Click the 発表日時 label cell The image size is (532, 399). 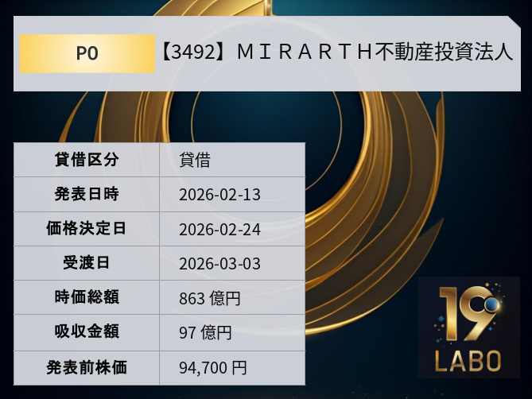click(87, 194)
